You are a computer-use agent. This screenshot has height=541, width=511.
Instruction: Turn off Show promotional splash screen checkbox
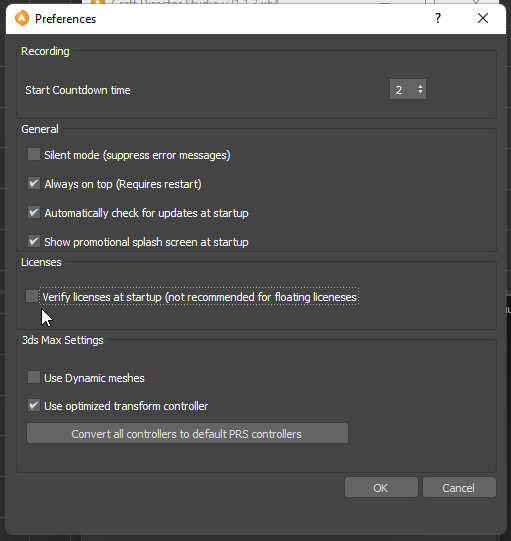click(34, 241)
